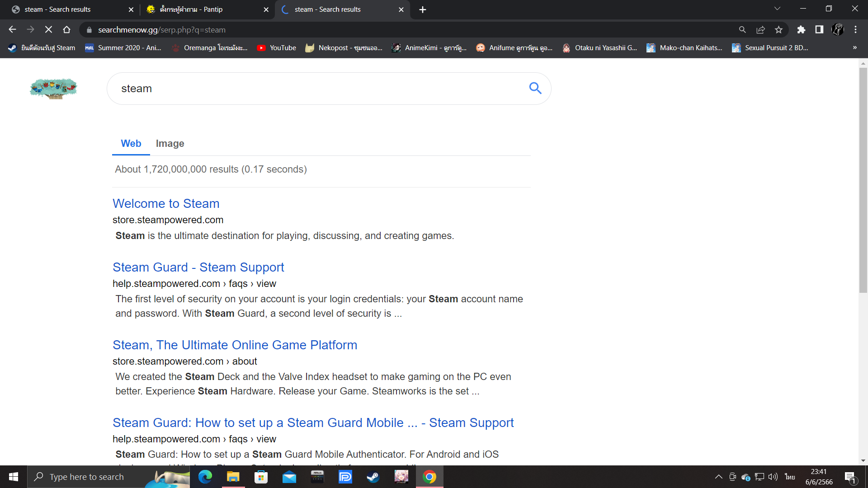The height and width of the screenshot is (488, 868).
Task: Close the first steam Search results tab
Action: click(131, 9)
